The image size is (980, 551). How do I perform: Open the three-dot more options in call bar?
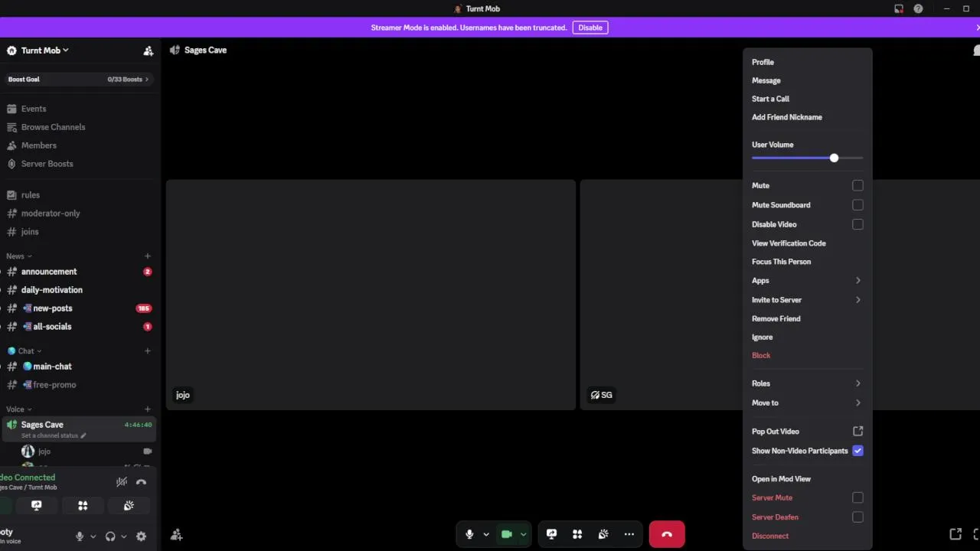(629, 534)
